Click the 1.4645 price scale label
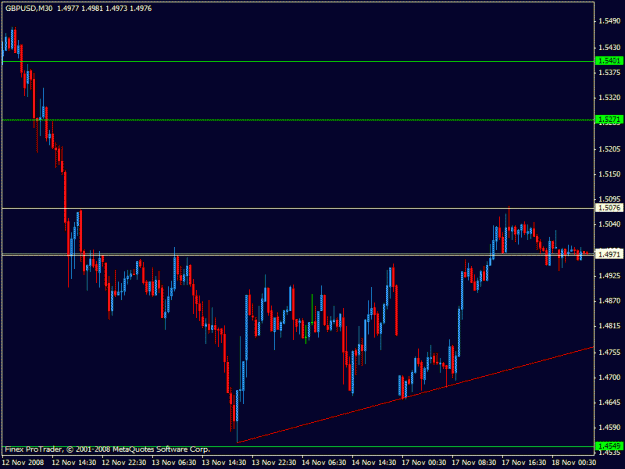Image resolution: width=625 pixels, height=469 pixels. tap(609, 402)
